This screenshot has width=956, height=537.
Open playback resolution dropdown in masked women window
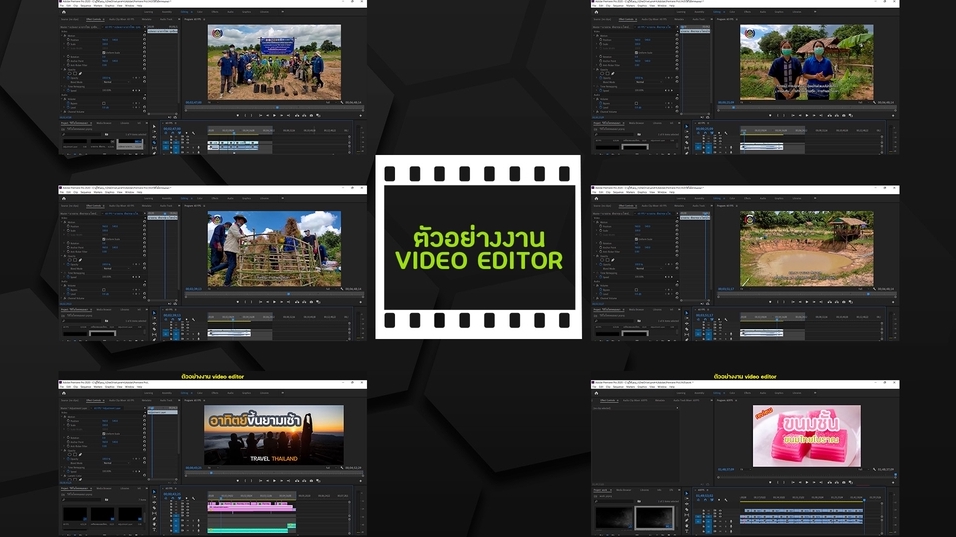coord(863,102)
